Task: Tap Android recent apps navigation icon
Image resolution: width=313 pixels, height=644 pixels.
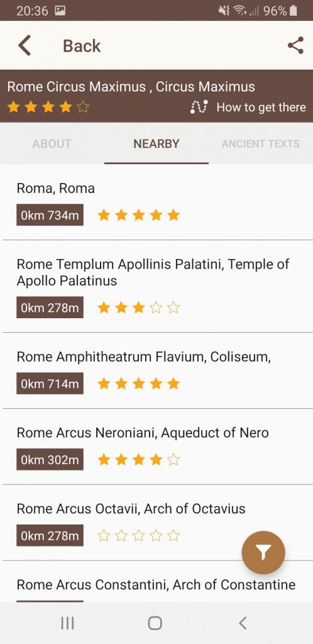Action: point(67,623)
